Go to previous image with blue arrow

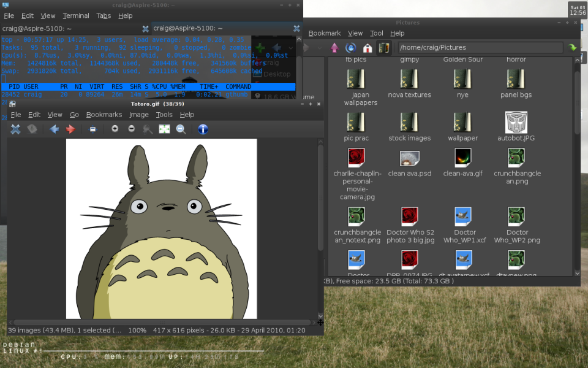click(54, 129)
